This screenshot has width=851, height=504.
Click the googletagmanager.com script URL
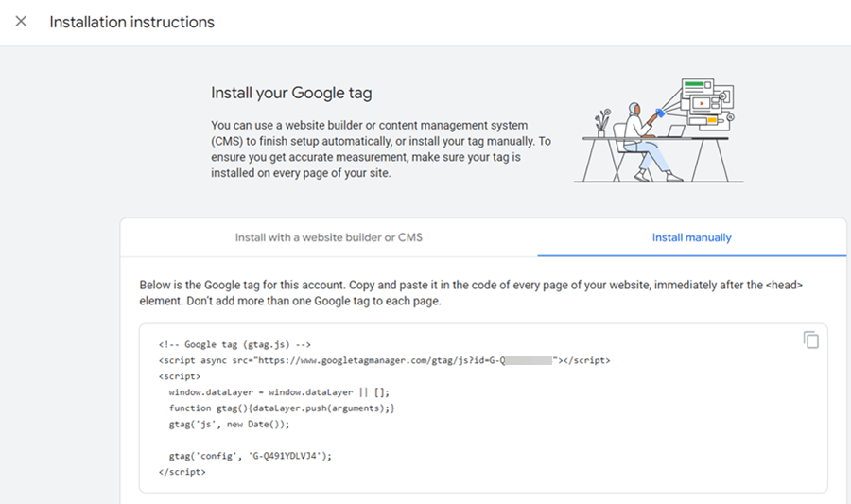point(378,360)
